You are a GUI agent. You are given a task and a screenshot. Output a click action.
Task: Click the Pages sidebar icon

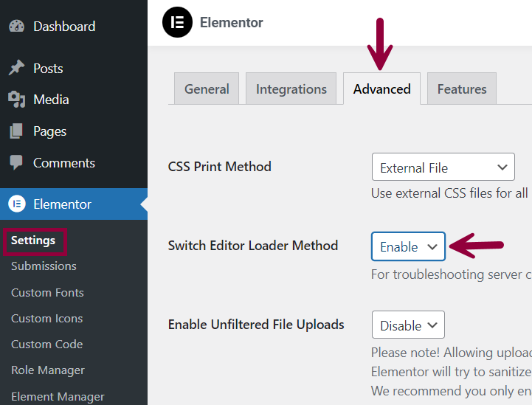click(x=17, y=131)
